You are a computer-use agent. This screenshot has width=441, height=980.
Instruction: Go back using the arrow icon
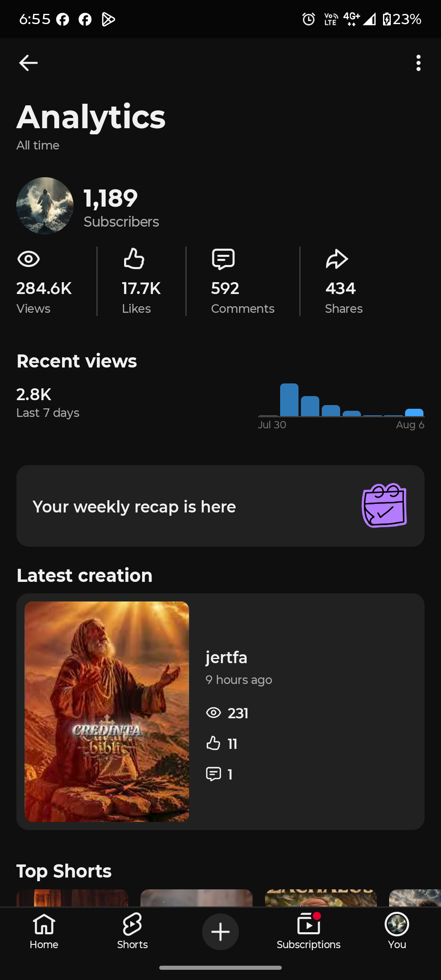(28, 63)
